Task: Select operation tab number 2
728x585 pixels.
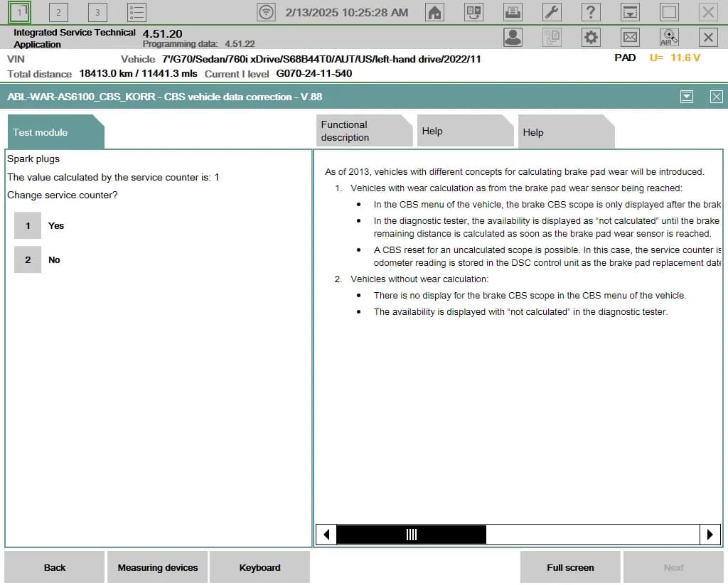Action: [58, 12]
